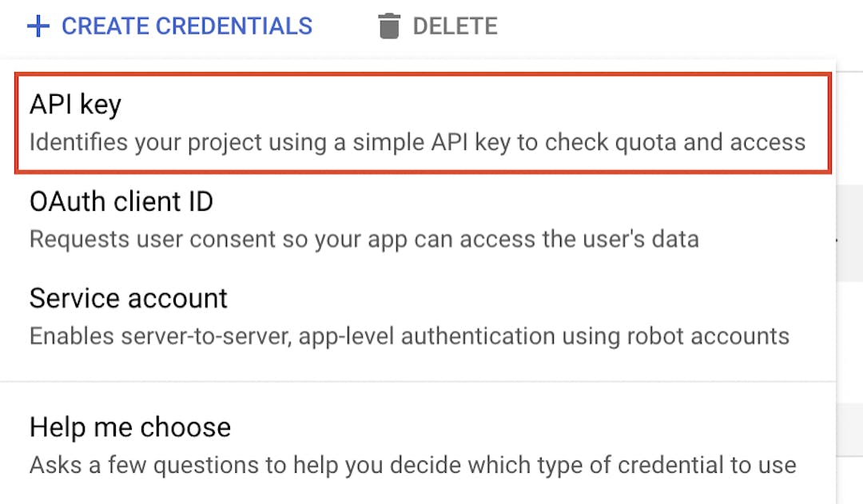
Task: Click the trash can icon
Action: click(x=388, y=26)
